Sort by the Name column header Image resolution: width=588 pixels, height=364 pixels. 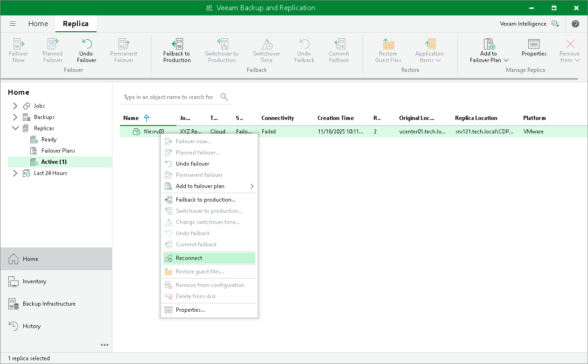131,118
